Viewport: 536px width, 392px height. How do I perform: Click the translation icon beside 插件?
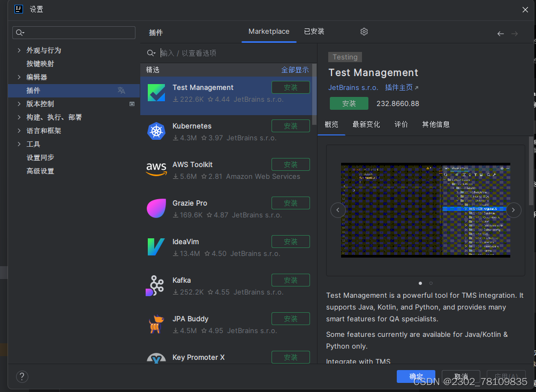(122, 91)
